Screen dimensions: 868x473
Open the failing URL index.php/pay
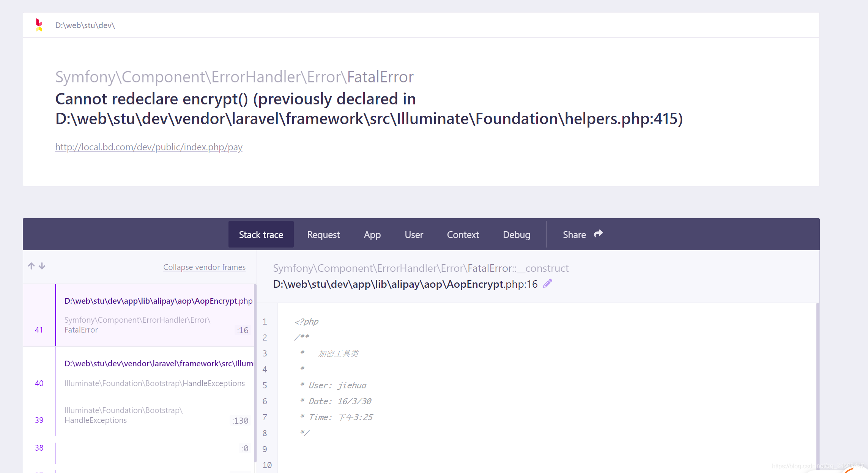(x=149, y=147)
